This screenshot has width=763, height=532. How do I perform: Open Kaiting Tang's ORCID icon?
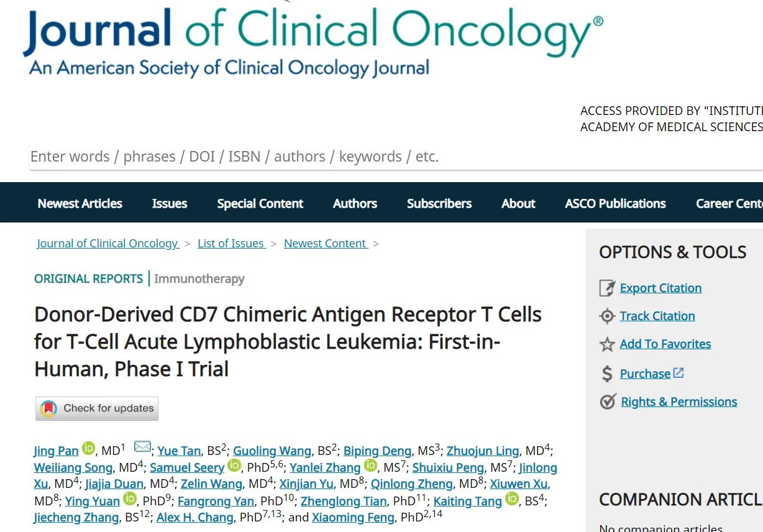pos(512,498)
